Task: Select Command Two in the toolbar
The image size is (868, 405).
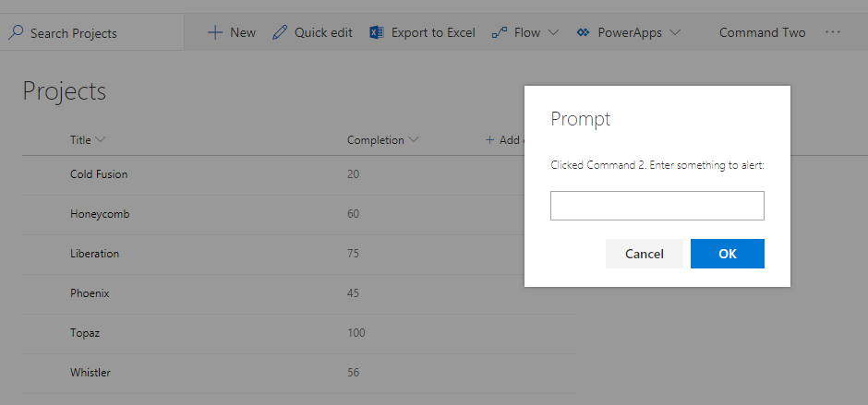Action: click(762, 32)
